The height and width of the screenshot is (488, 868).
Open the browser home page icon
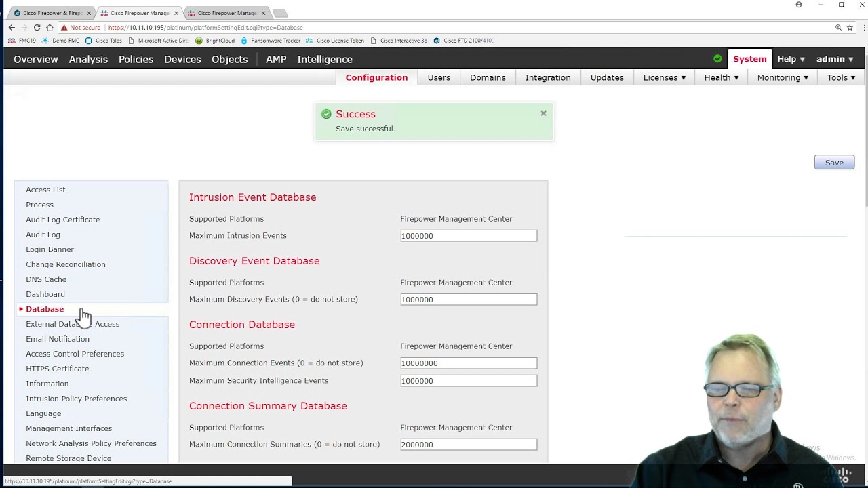pos(50,28)
